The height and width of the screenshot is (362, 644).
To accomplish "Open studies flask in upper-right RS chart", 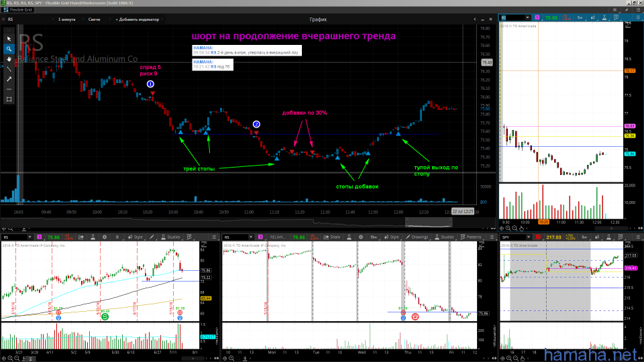I will (604, 17).
